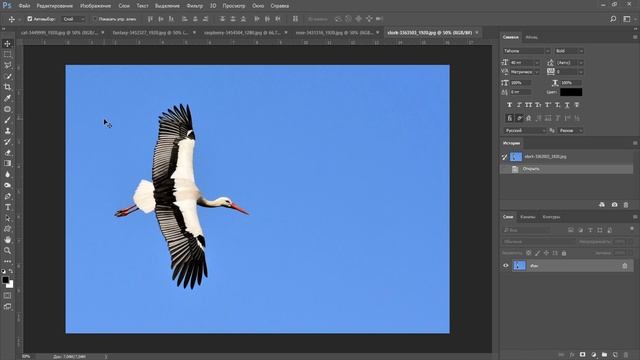Open the Русский language dropdown
Viewport: 640px width, 360px height.
tap(524, 131)
